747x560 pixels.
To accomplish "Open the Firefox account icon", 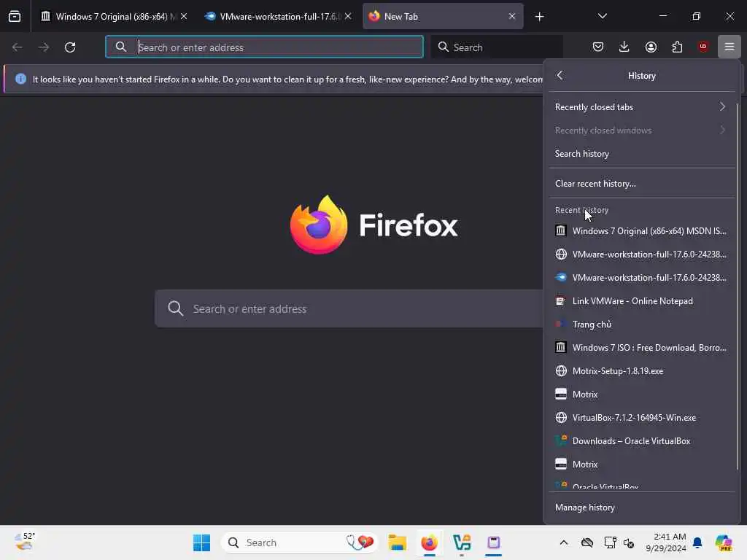I will tap(651, 47).
